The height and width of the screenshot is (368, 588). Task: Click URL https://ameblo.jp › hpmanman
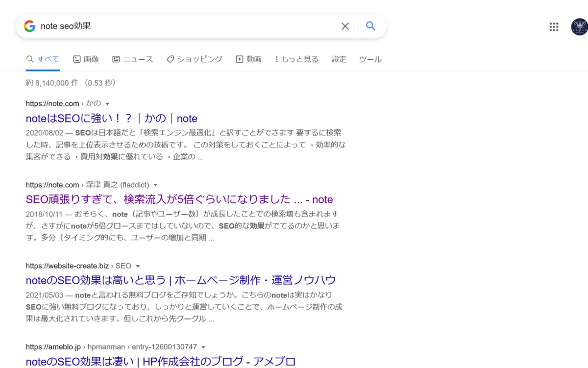tap(111, 347)
